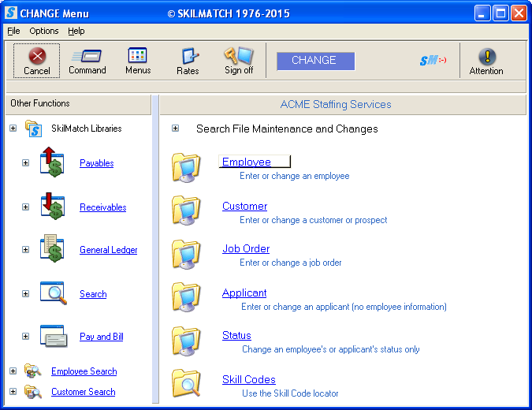
Task: Click the Payables money icon
Action: click(52, 162)
